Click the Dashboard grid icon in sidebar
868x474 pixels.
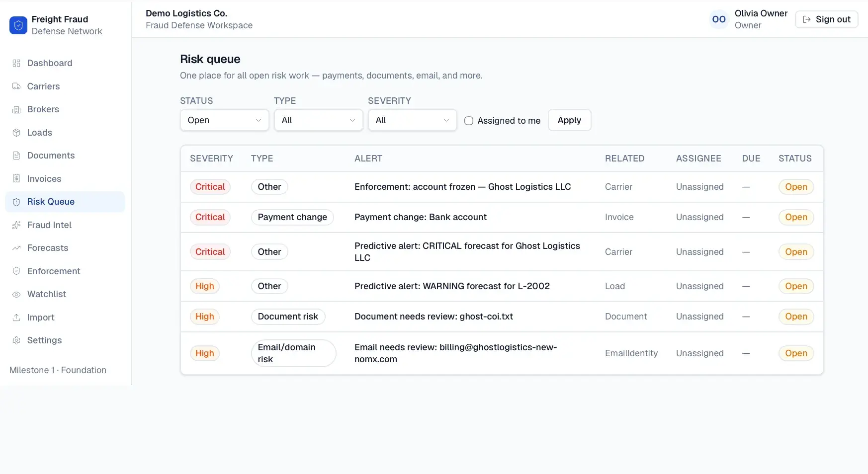pos(16,63)
